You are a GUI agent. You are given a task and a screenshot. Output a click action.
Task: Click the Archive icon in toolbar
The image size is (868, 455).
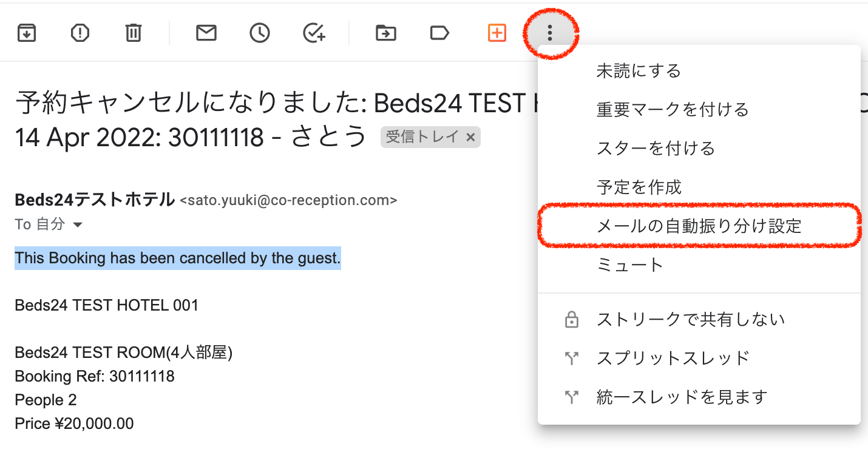coord(26,33)
